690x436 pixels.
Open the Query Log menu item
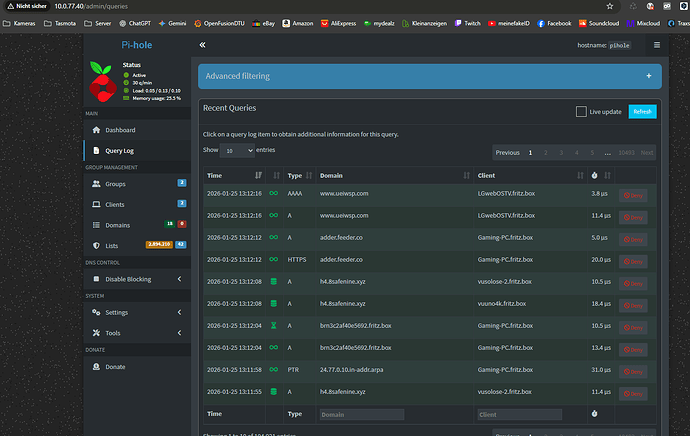click(x=137, y=150)
